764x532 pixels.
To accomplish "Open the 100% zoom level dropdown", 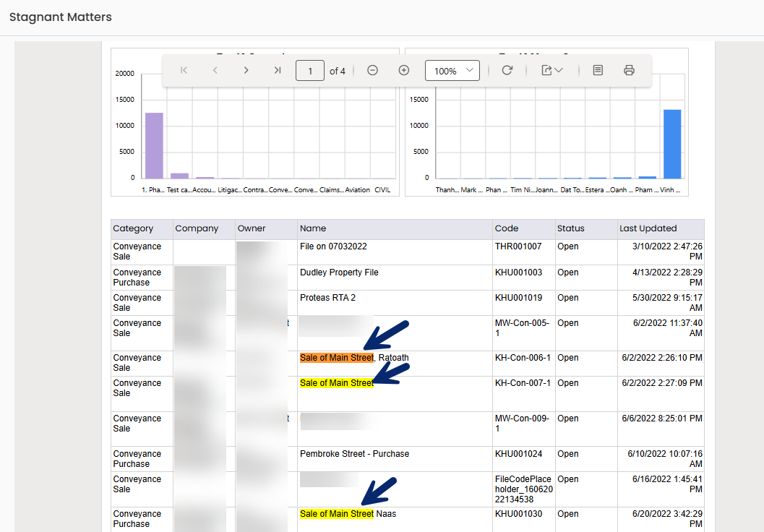I will pos(452,71).
